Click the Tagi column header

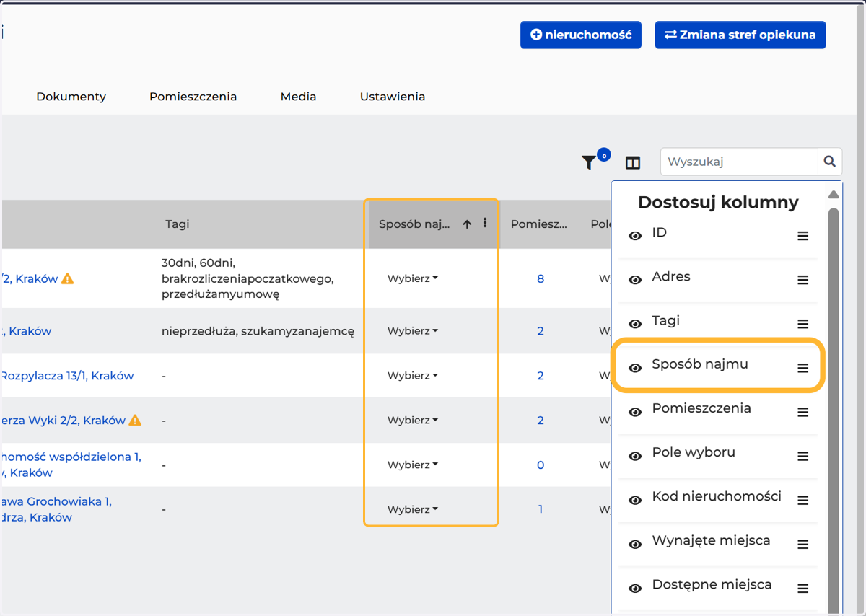coord(178,224)
